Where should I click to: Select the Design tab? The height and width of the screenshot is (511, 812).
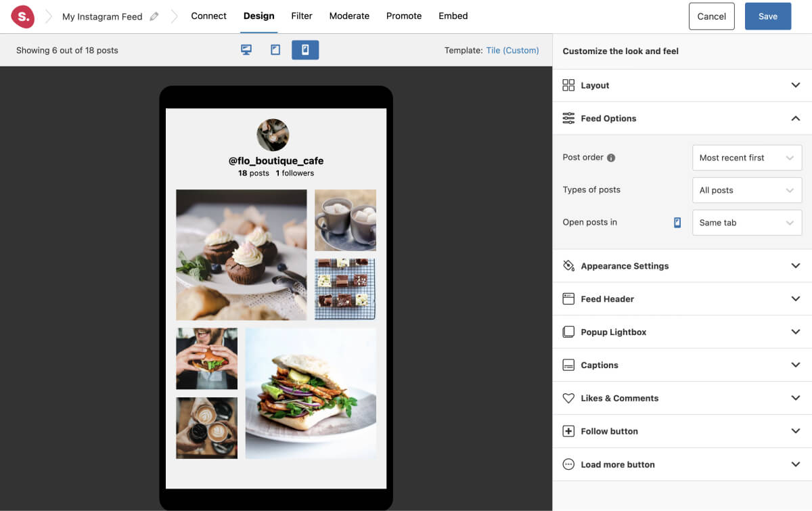point(259,16)
